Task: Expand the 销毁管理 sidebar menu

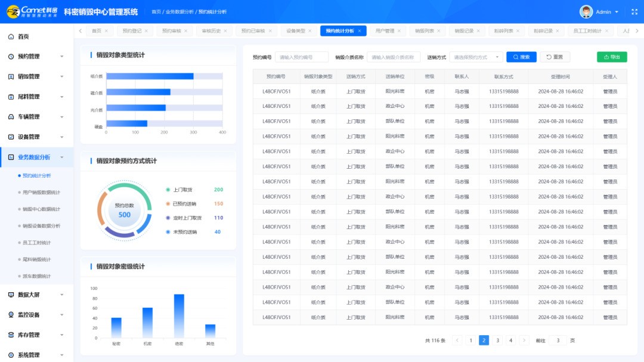Action: pos(37,77)
